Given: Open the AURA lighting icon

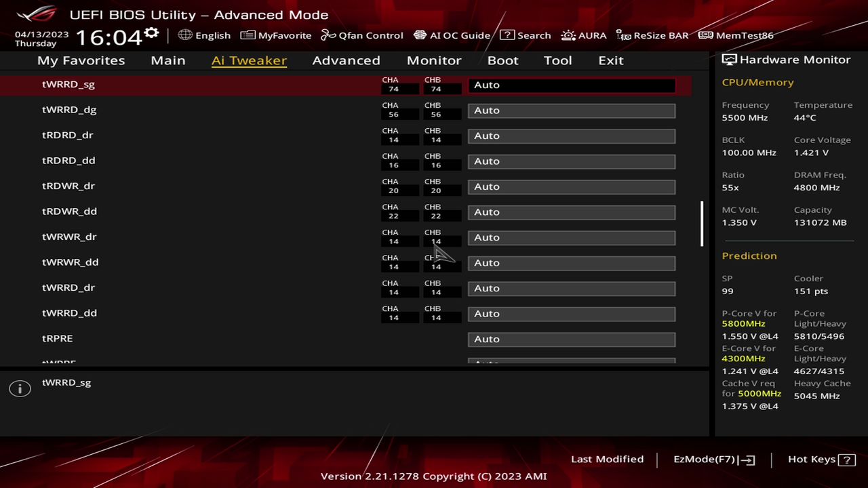Looking at the screenshot, I should (568, 35).
